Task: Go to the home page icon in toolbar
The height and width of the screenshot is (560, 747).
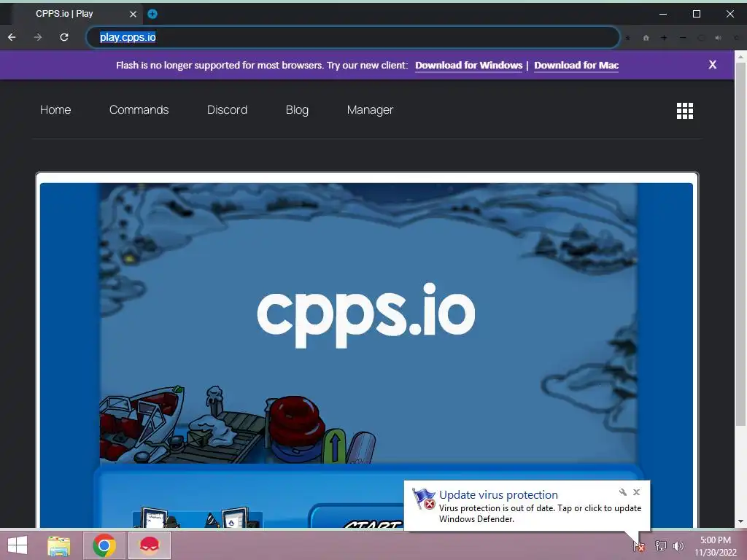Action: (x=646, y=38)
